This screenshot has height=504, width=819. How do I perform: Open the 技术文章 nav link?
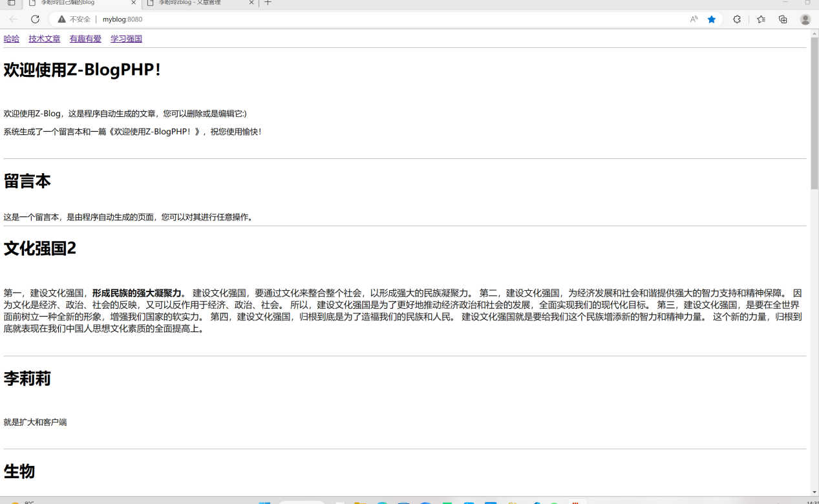[x=44, y=39]
